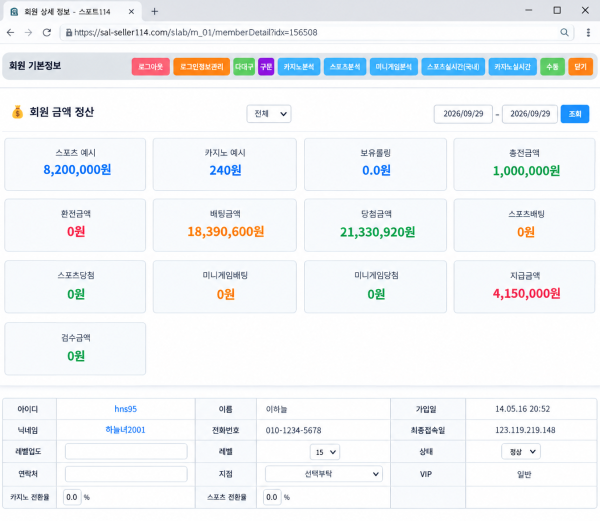600x521 pixels.
Task: Click the VIP value 일반
Action: click(x=524, y=474)
